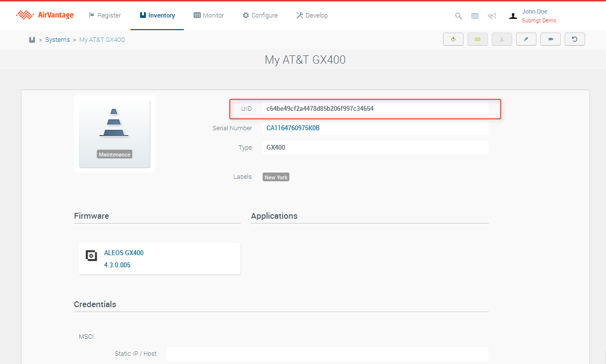This screenshot has width=606, height=364.
Task: Click serial number CA1164760975K0B
Action: click(293, 128)
